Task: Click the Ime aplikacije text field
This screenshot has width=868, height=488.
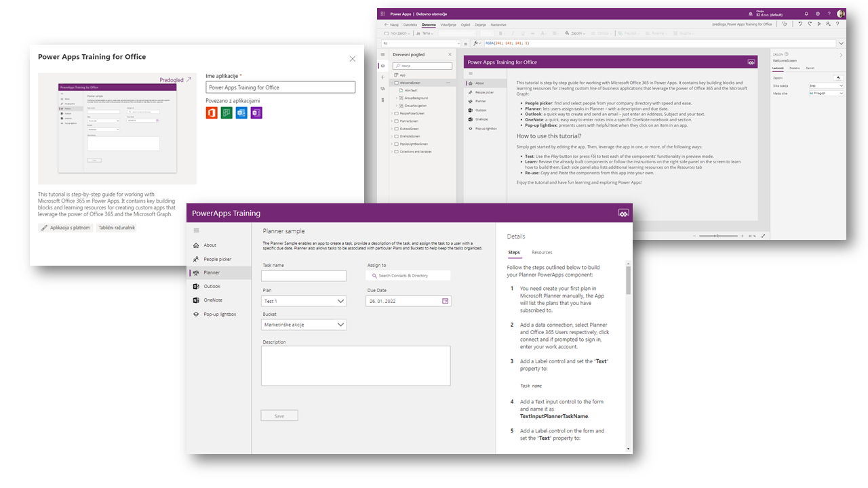Action: click(280, 87)
